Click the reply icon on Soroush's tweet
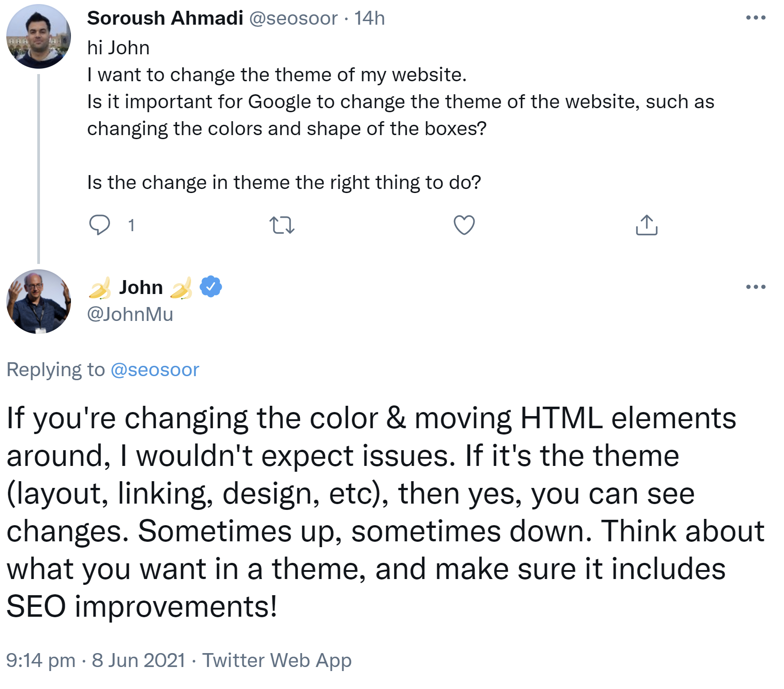The width and height of the screenshot is (784, 689). pyautogui.click(x=99, y=225)
